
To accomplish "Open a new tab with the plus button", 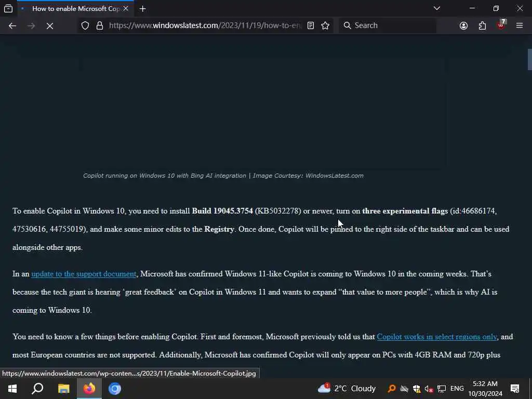I will click(x=142, y=9).
